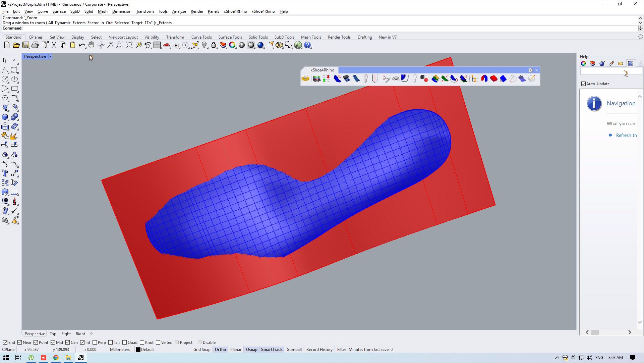Click the Refresh link in Help panel
The image size is (644, 363).
click(x=626, y=135)
